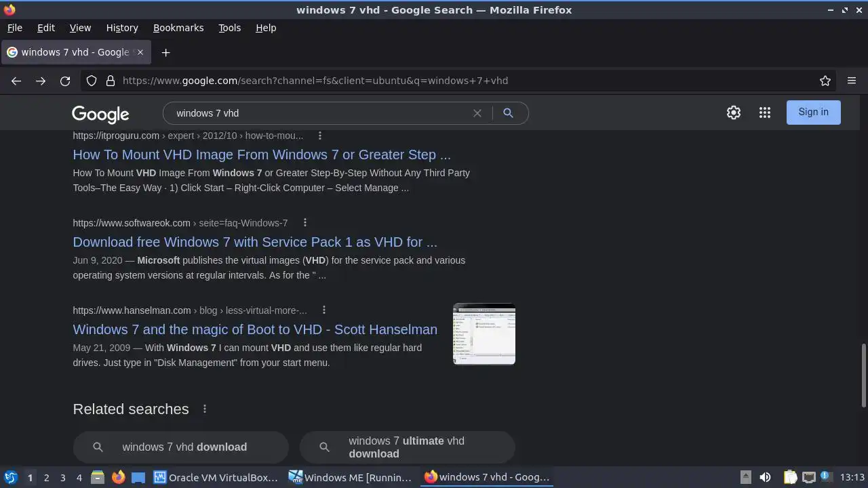Open tracking protection shield icon
The image size is (868, 488).
(x=92, y=81)
